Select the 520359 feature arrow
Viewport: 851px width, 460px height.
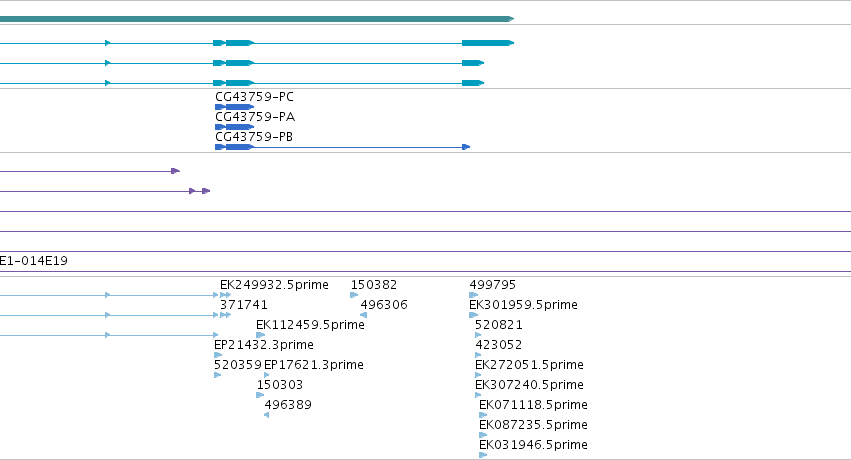click(218, 375)
